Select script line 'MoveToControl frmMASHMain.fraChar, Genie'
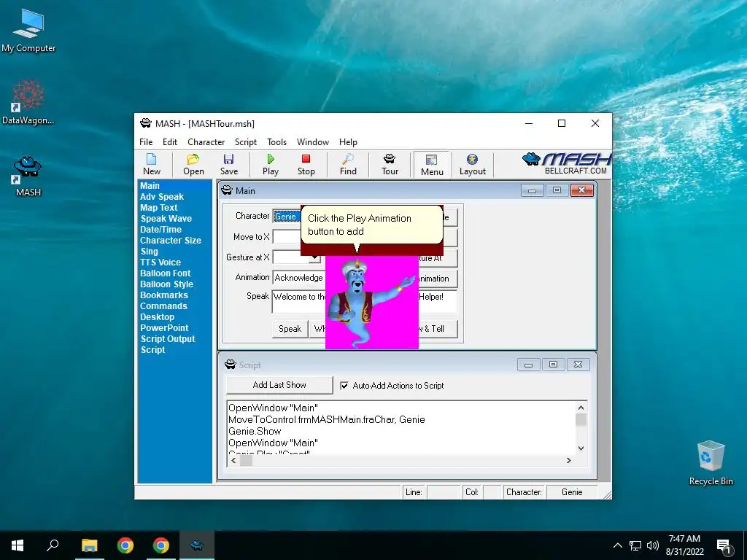Image resolution: width=747 pixels, height=560 pixels. (326, 419)
